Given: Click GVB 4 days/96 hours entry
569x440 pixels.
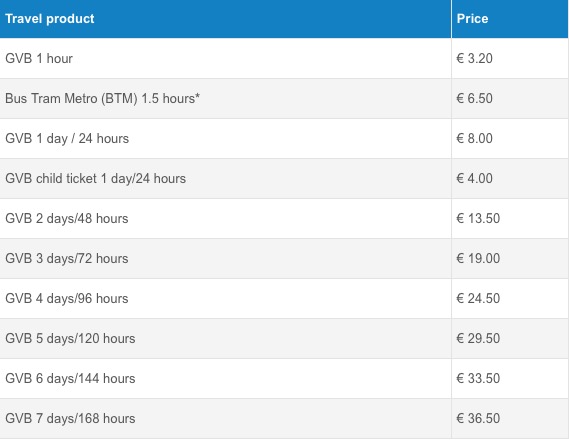Looking at the screenshot, I should pos(67,299).
